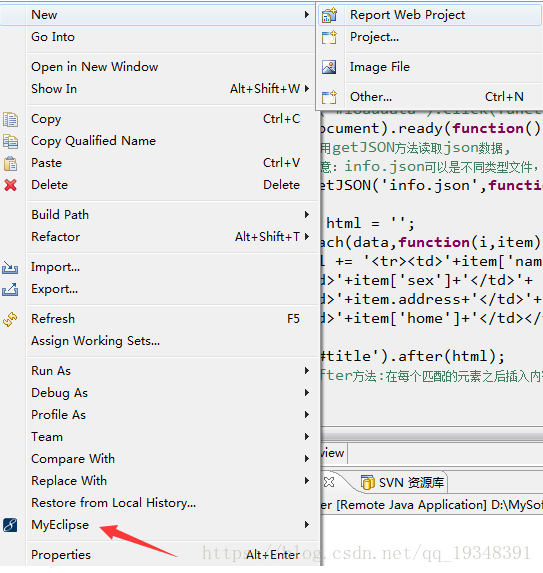Select Import... menu entry
Viewport: 543px width, 573px height.
click(x=159, y=267)
